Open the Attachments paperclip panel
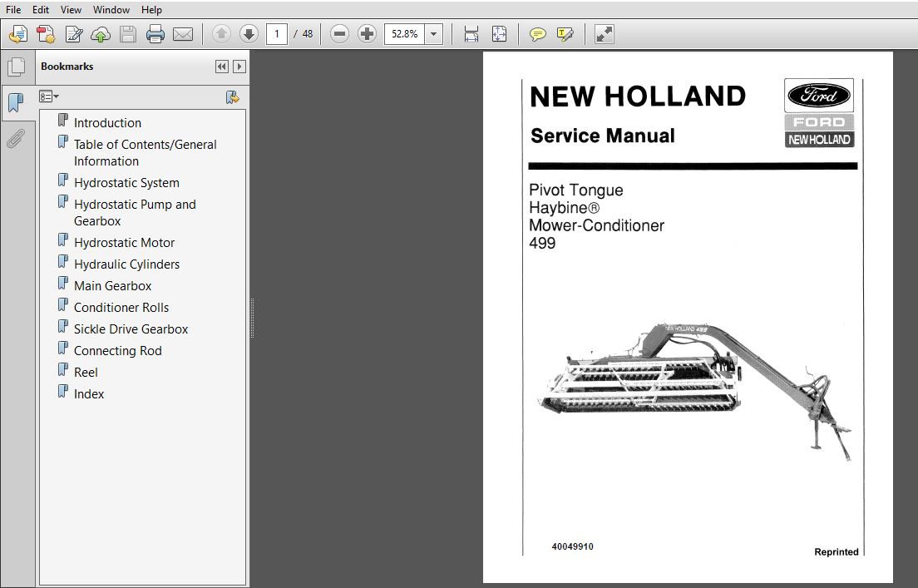Image resolution: width=918 pixels, height=588 pixels. tap(16, 139)
